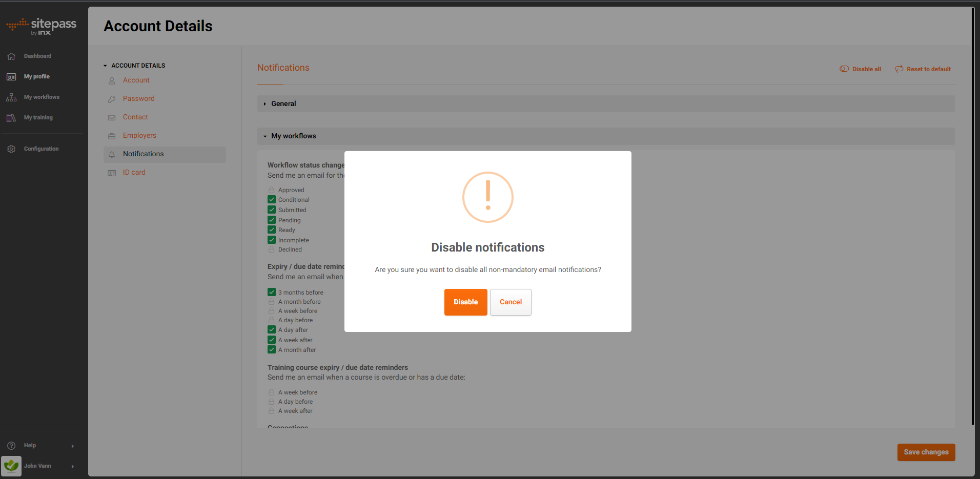The image size is (980, 479).
Task: Open Configuration menu item
Action: point(42,149)
